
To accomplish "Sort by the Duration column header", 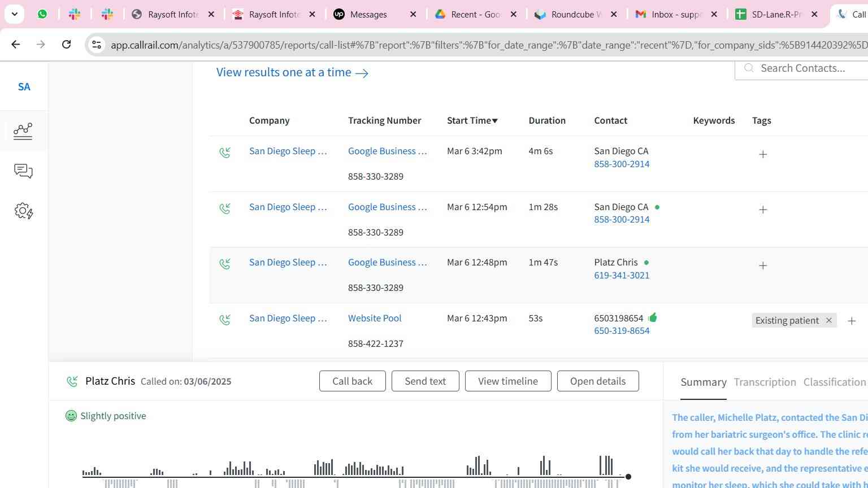I will 547,120.
